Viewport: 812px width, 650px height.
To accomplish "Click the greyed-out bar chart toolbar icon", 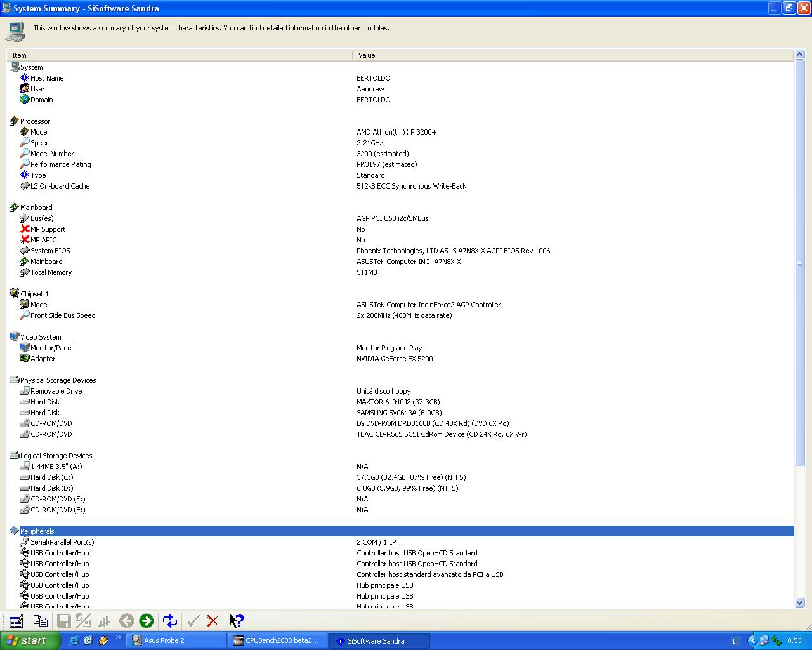I will click(104, 621).
